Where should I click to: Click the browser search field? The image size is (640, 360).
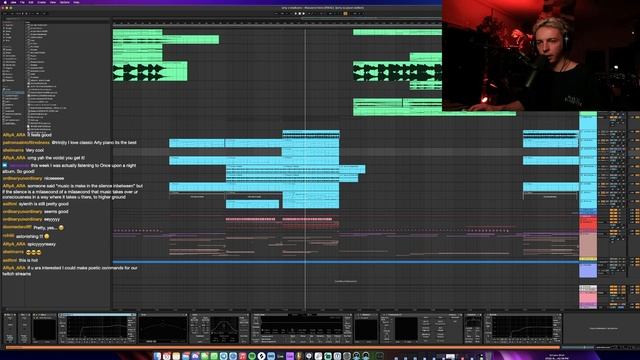57,18
